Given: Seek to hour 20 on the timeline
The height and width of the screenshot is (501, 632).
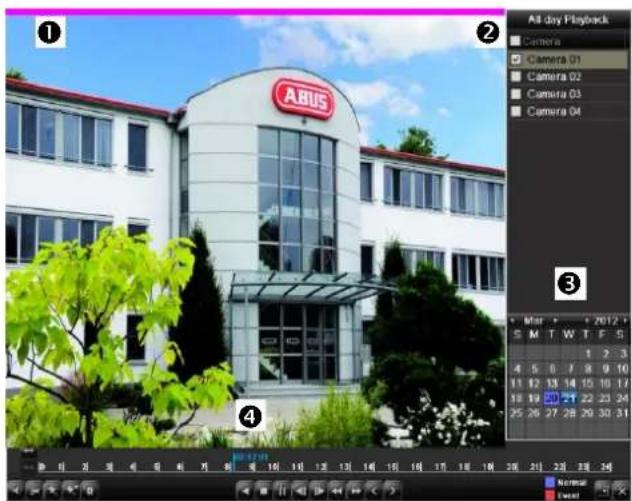Looking at the screenshot, I should [512, 467].
